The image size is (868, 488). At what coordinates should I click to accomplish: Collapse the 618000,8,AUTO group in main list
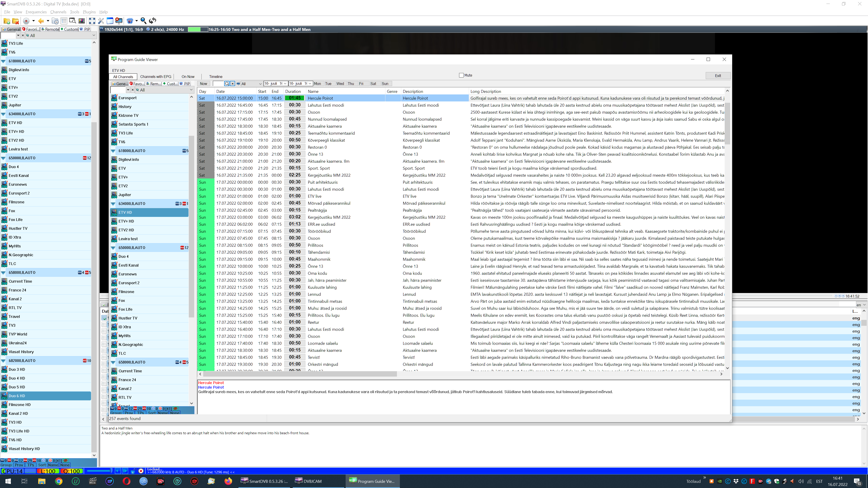click(3, 61)
